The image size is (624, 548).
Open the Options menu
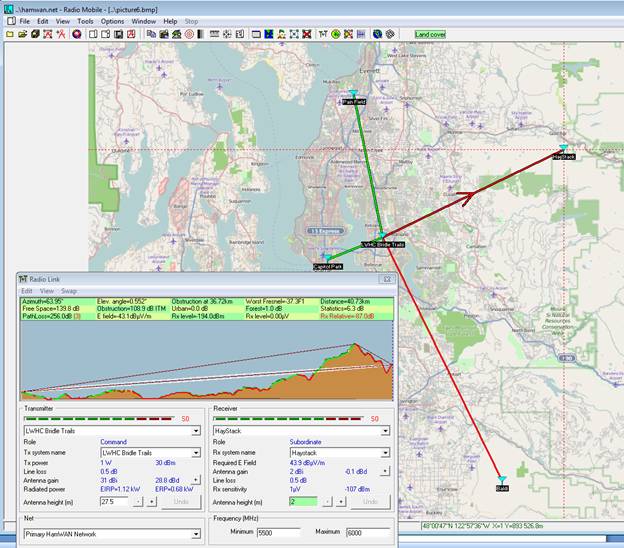(x=112, y=20)
